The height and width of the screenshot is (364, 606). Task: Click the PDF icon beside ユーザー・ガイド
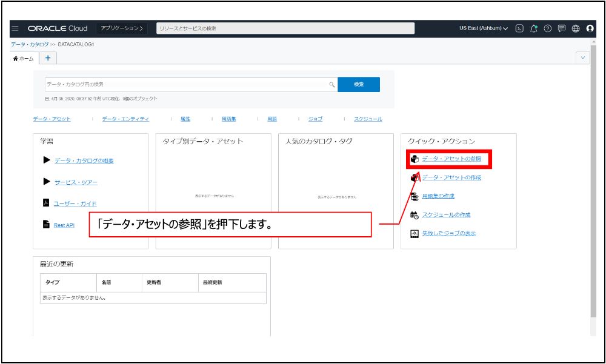point(46,203)
